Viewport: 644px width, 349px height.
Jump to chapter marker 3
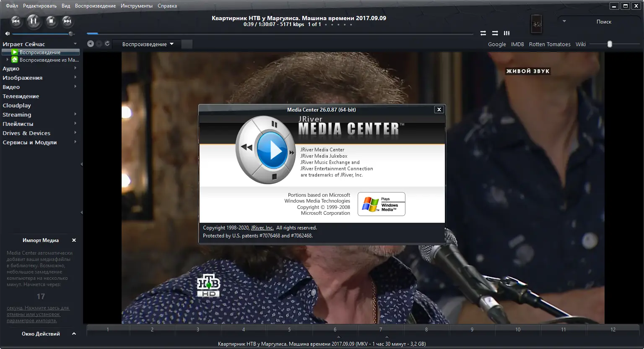(x=198, y=330)
